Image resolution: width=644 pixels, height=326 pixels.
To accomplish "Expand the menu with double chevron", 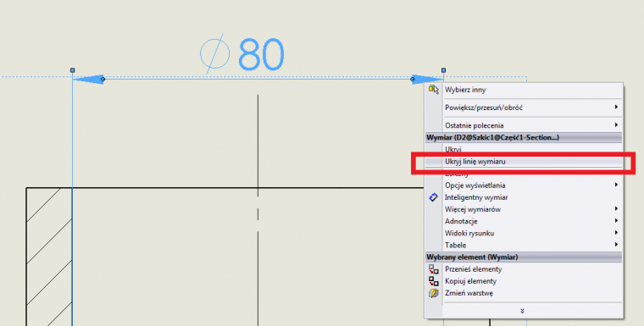I will tap(523, 312).
